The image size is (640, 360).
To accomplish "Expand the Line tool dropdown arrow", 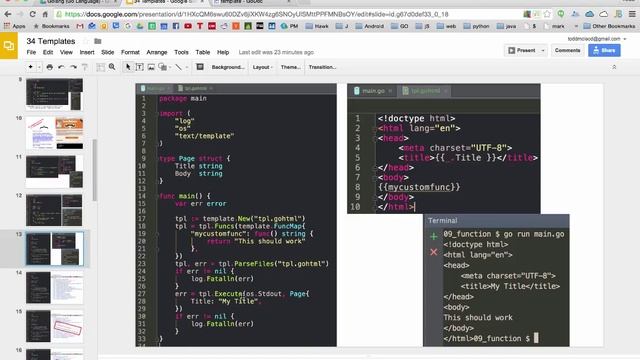I will pyautogui.click(x=187, y=67).
